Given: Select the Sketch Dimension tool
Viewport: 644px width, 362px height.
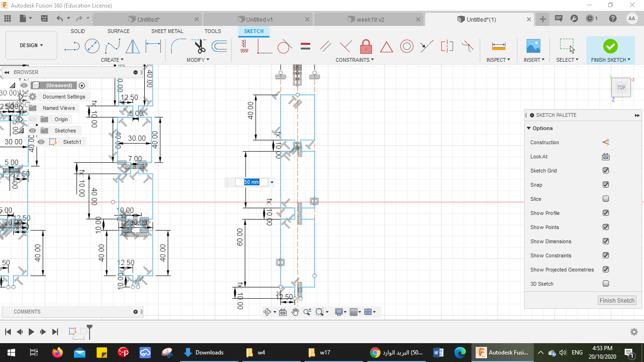Looking at the screenshot, I should point(153,46).
